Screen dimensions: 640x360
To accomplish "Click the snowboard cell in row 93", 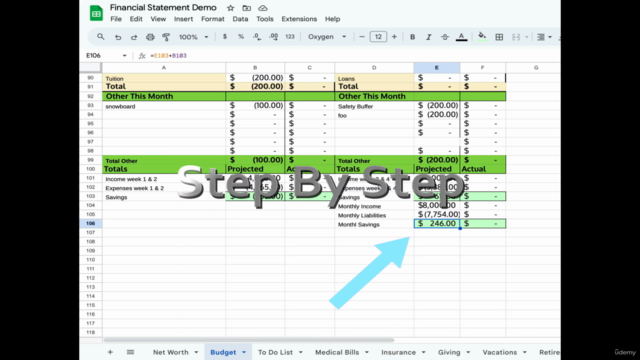I will [x=164, y=106].
